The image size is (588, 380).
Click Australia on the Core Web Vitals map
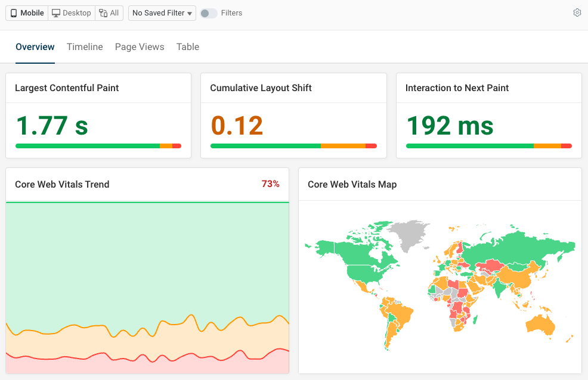tap(543, 323)
